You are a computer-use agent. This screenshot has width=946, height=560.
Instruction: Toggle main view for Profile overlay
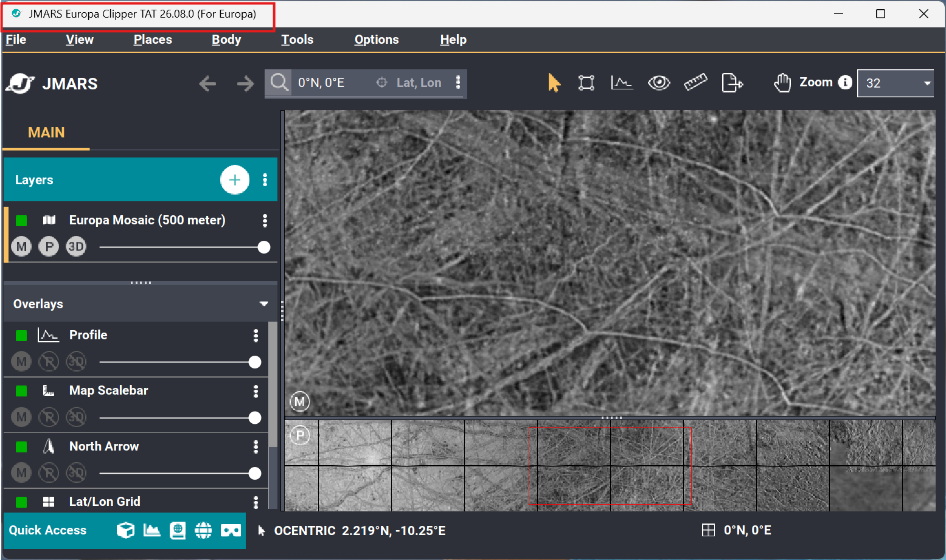21,362
